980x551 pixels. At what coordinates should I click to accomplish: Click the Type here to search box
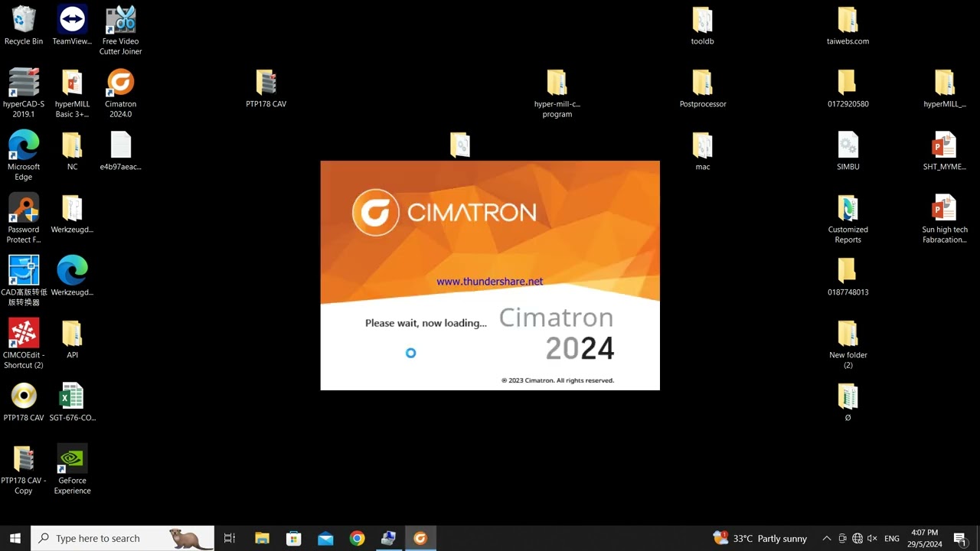(122, 538)
